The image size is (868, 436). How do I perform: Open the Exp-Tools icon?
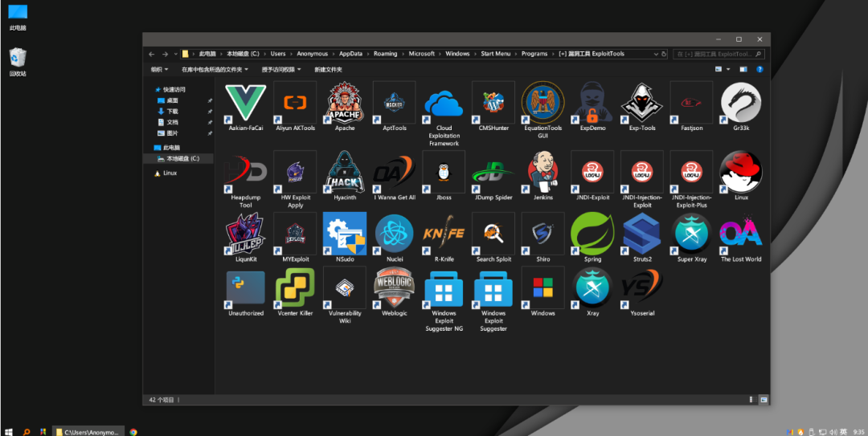[642, 103]
